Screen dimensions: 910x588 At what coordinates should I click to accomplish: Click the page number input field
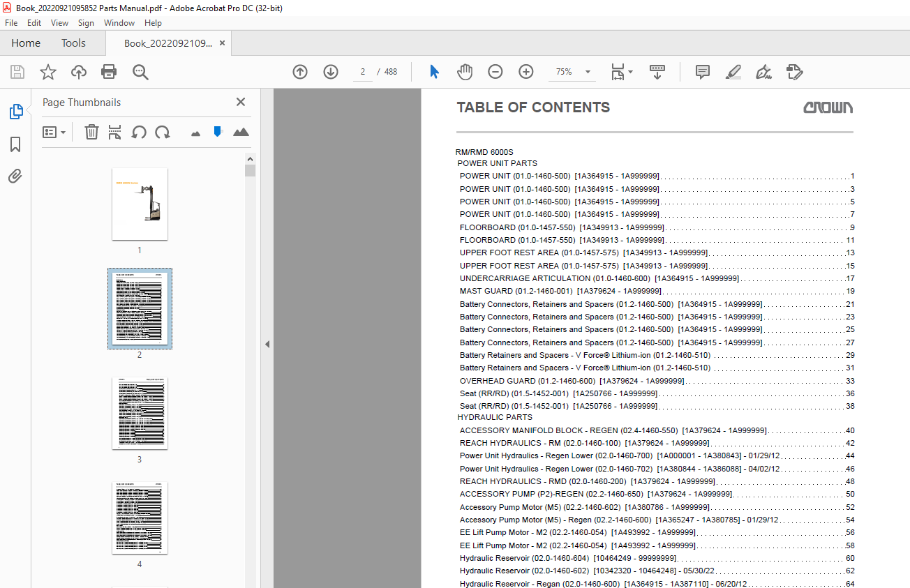363,72
